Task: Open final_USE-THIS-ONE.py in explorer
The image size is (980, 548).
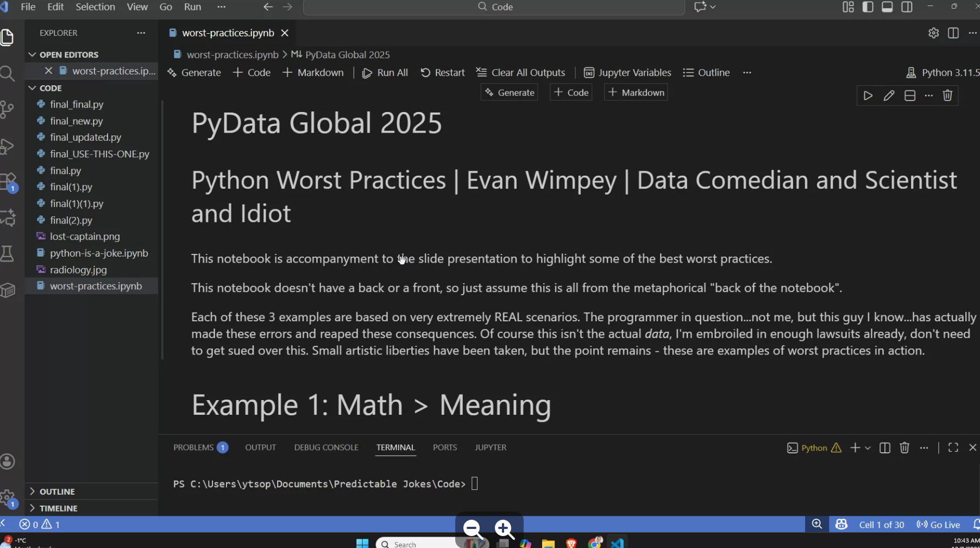Action: click(99, 154)
